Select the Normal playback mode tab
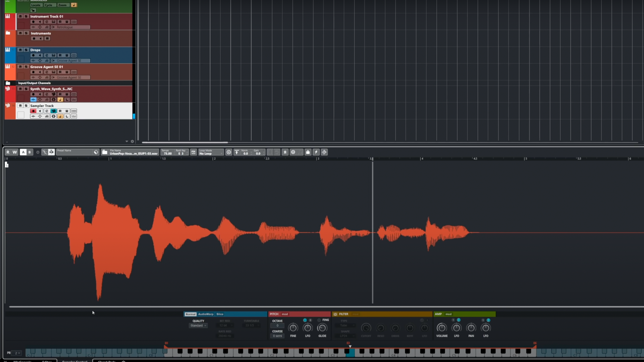The image size is (644, 362). (190, 314)
